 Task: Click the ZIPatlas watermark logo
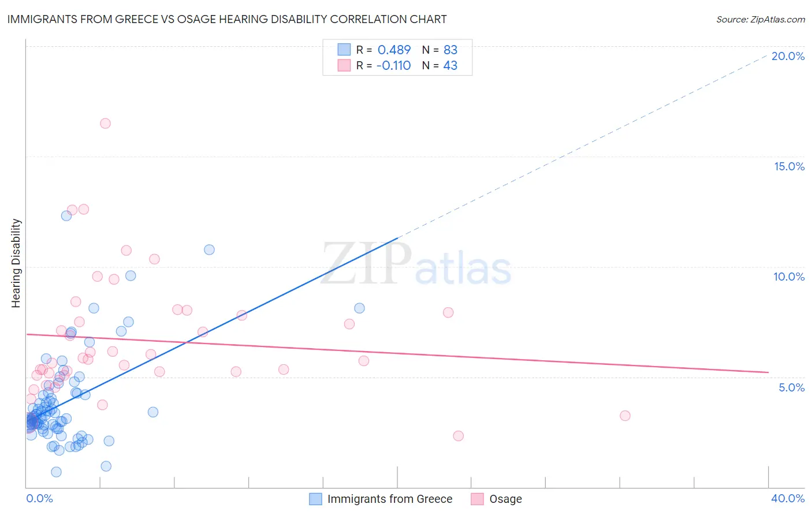click(416, 264)
